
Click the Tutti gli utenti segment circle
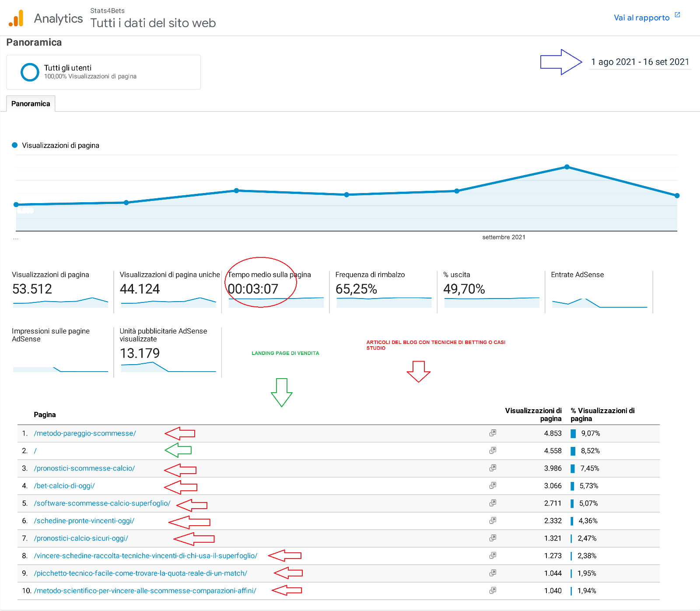click(30, 72)
